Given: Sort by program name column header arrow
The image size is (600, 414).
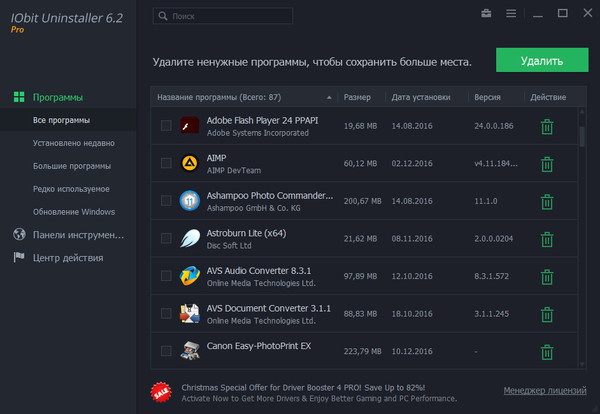Looking at the screenshot, I should pyautogui.click(x=329, y=98).
